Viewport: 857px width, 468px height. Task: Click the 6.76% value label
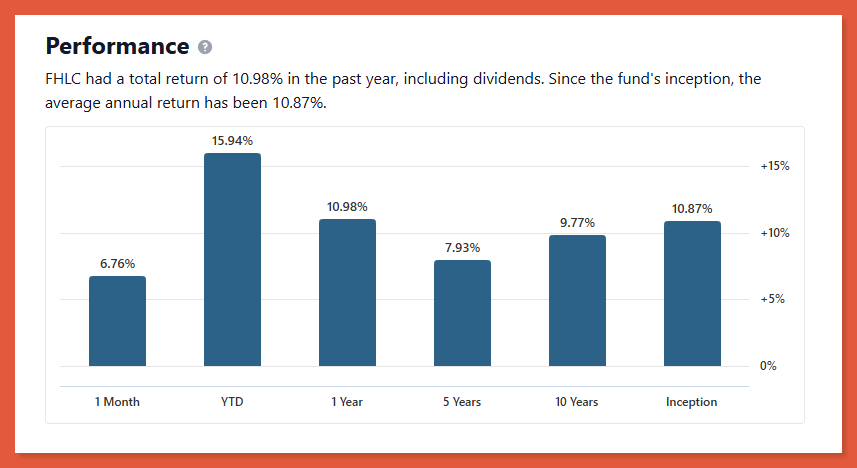(x=117, y=264)
